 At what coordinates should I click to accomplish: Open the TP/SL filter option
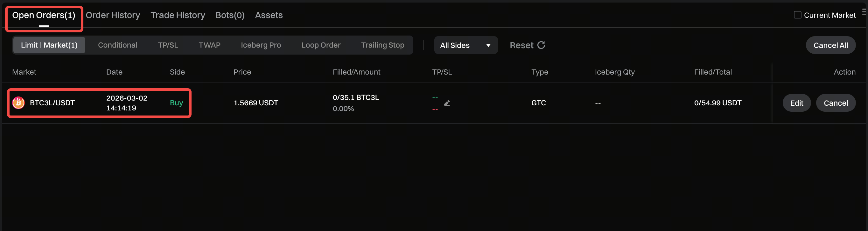click(x=168, y=45)
